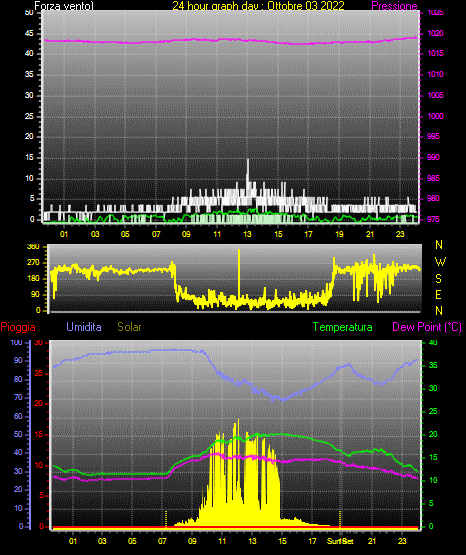Click hour 15 on bottom chart axis
The height and width of the screenshot is (555, 466).
click(282, 541)
